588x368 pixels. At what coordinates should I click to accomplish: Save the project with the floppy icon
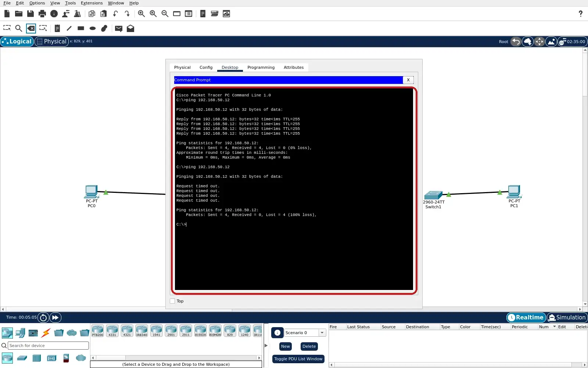pyautogui.click(x=31, y=14)
